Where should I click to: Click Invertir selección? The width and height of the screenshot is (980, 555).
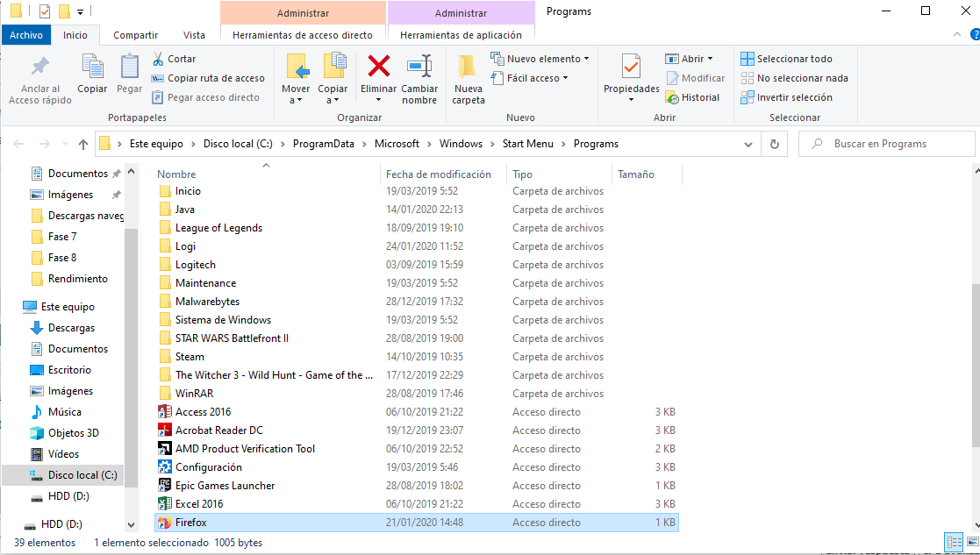786,97
